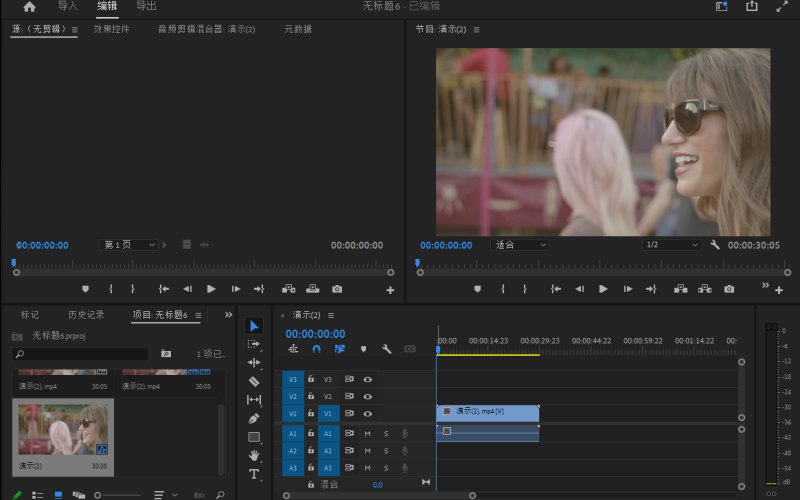The image size is (800, 500).
Task: Select the Ripple Edit tool
Action: pos(254,363)
